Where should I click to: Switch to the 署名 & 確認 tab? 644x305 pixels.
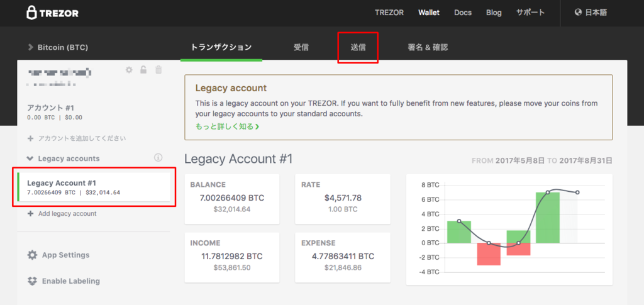(427, 48)
